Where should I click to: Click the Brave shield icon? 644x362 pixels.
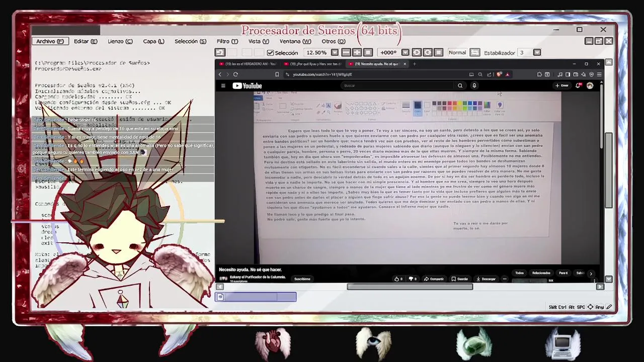coord(499,74)
